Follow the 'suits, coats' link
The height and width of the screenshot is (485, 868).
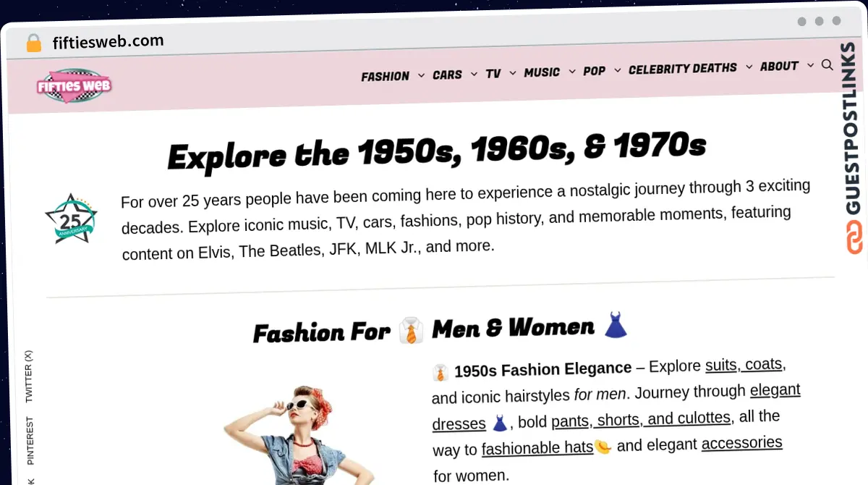click(744, 364)
